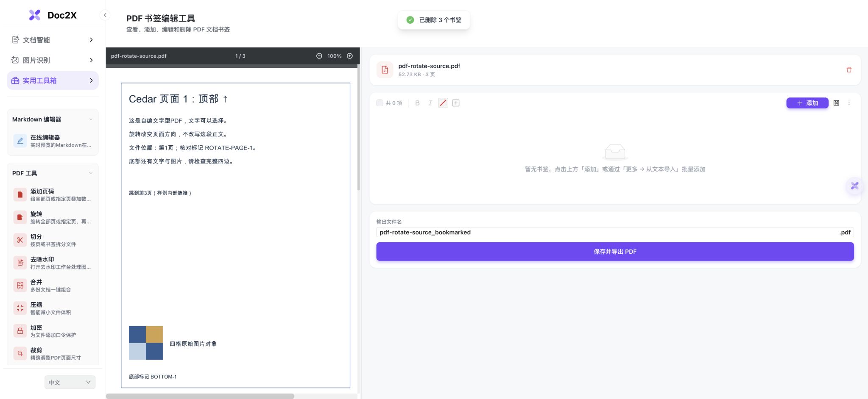Apply bold to selected bookmarks
The height and width of the screenshot is (399, 868).
(417, 103)
